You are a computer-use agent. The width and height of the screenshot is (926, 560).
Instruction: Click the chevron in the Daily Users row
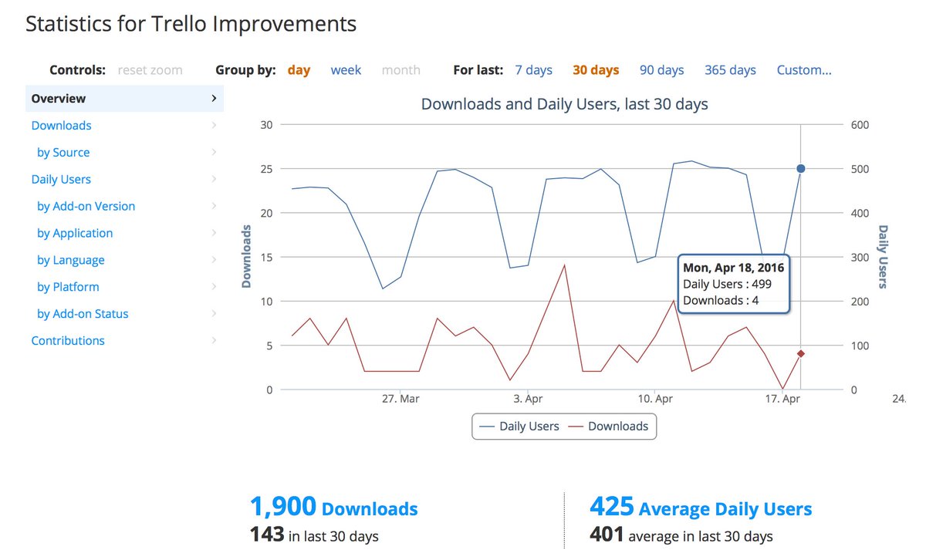point(214,180)
